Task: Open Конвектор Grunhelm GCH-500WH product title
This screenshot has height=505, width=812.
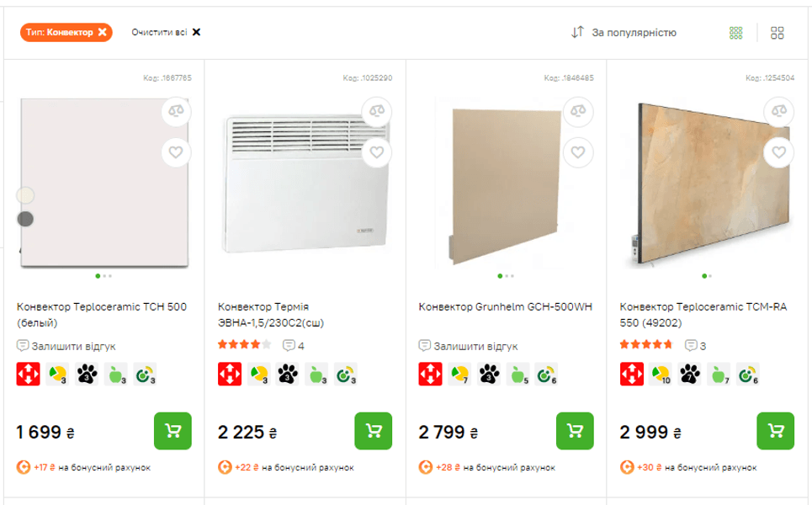Action: (x=505, y=306)
